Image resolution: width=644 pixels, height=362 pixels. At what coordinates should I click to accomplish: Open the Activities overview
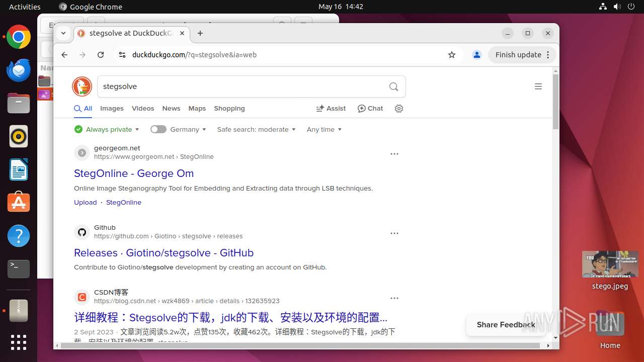click(x=25, y=7)
